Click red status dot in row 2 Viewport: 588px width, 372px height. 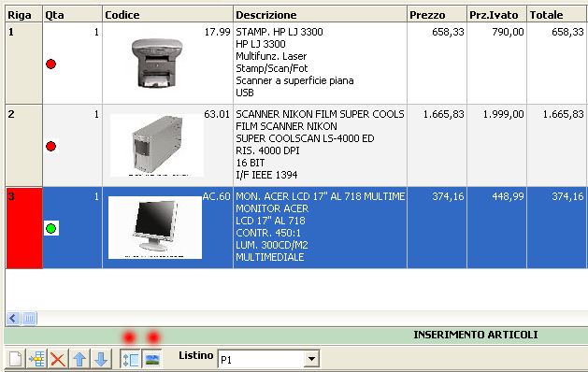[51, 146]
